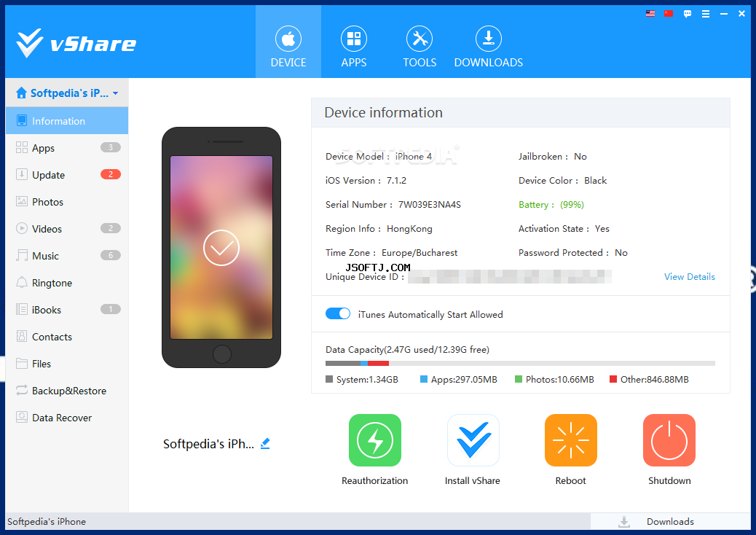Click the vShare logo
The width and height of the screenshot is (756, 535).
(76, 44)
